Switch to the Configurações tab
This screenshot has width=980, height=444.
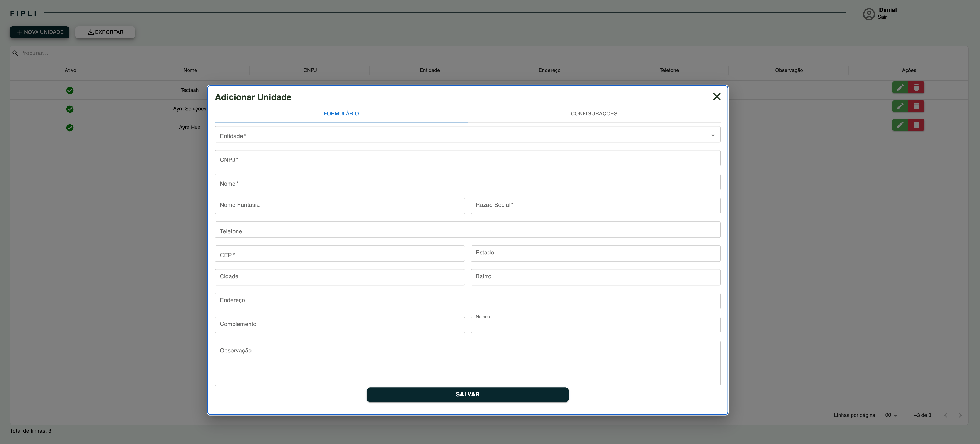(x=594, y=114)
